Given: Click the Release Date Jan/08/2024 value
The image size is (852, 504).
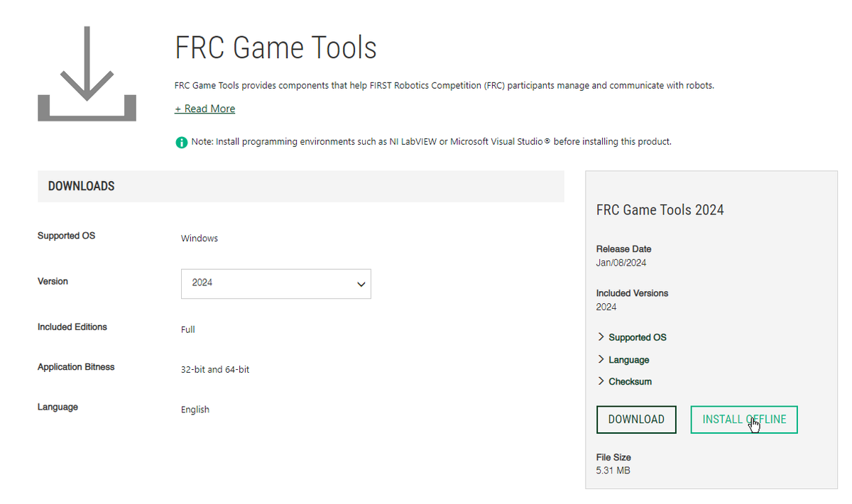Looking at the screenshot, I should coord(621,263).
